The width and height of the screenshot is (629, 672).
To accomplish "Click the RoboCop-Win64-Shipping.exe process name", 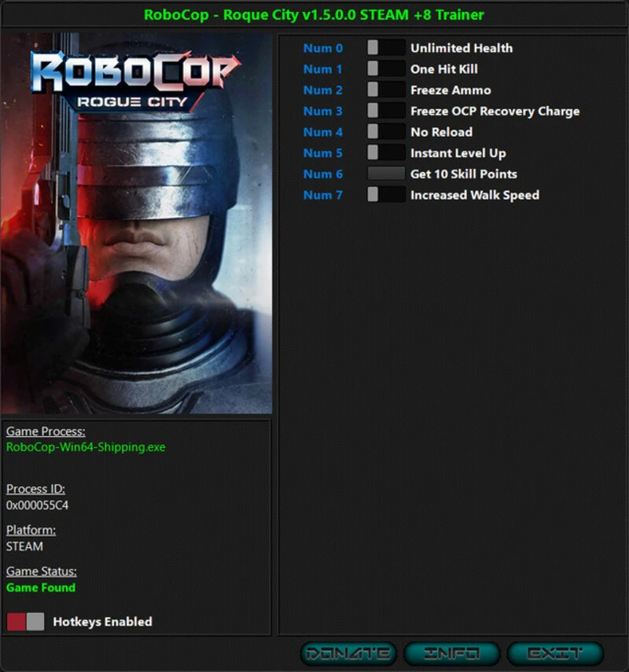I will click(86, 446).
